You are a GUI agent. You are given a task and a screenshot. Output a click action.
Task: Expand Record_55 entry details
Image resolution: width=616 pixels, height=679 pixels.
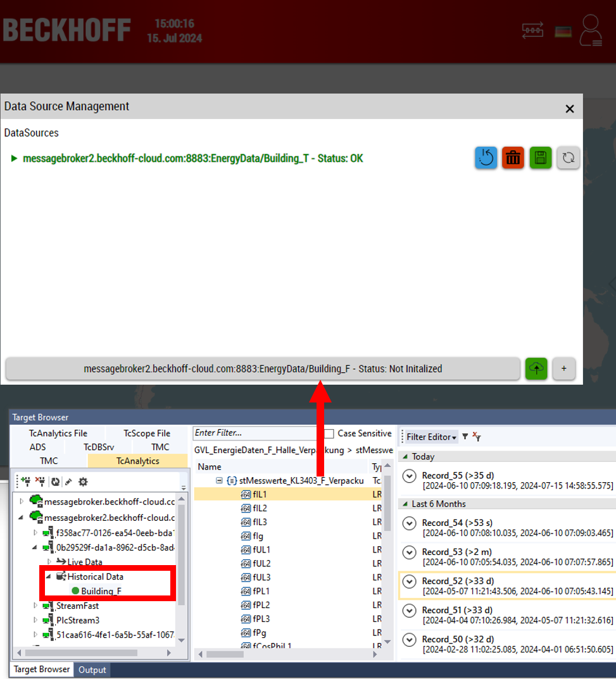(x=410, y=476)
